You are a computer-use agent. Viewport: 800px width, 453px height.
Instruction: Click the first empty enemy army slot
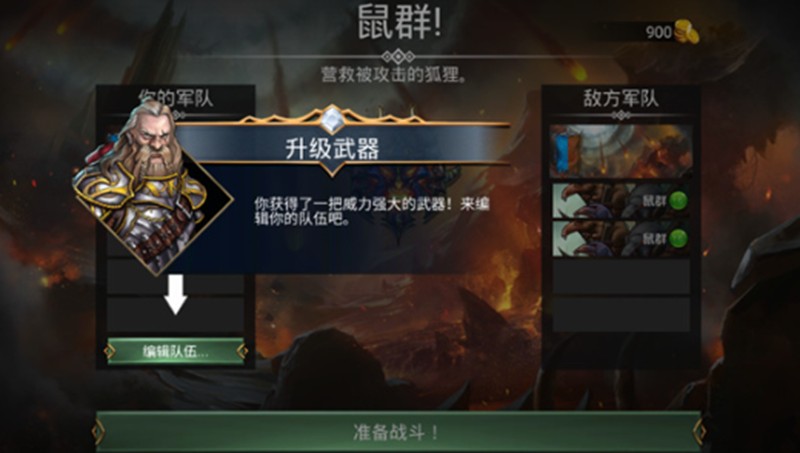pos(621,277)
